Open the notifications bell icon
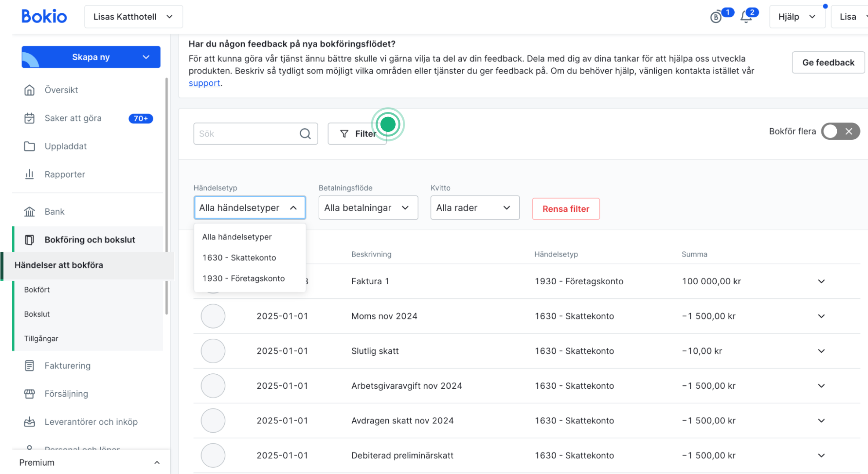The height and width of the screenshot is (474, 868). (x=746, y=17)
